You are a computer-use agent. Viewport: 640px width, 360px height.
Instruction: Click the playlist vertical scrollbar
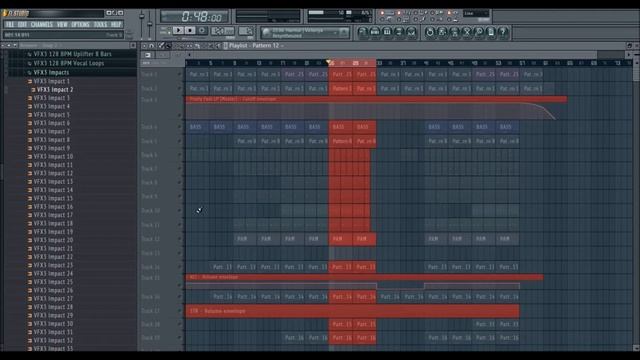[636, 204]
